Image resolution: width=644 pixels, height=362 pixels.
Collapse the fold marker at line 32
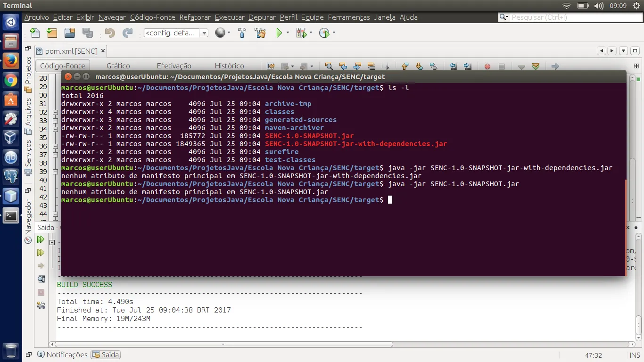[x=55, y=112]
